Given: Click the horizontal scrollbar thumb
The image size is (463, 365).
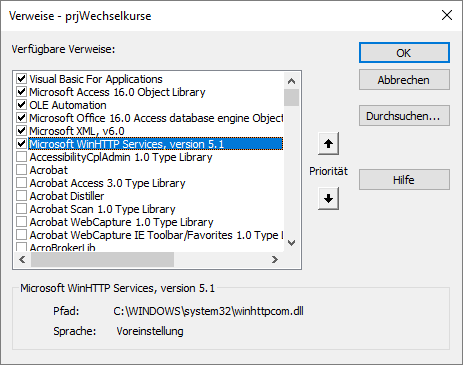Looking at the screenshot, I should (102, 259).
